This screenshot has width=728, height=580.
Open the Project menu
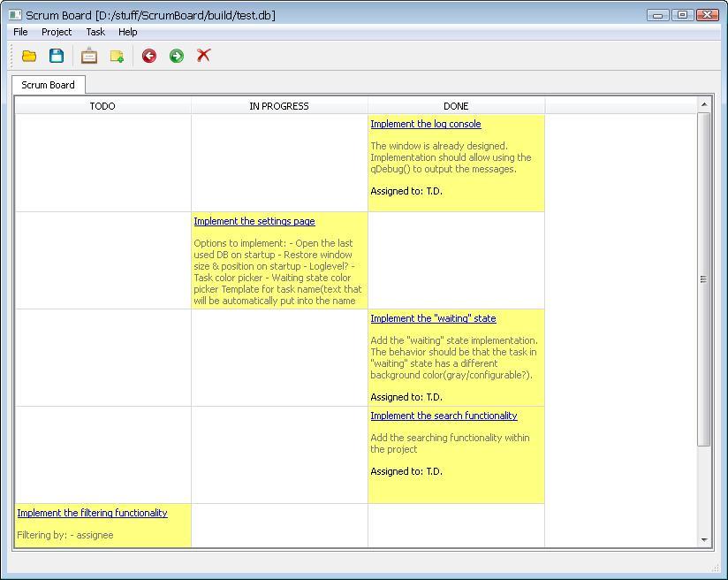click(57, 32)
